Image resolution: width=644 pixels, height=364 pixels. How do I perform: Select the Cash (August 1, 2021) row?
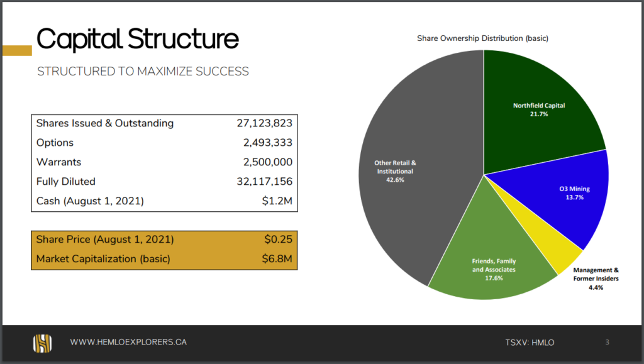point(164,201)
